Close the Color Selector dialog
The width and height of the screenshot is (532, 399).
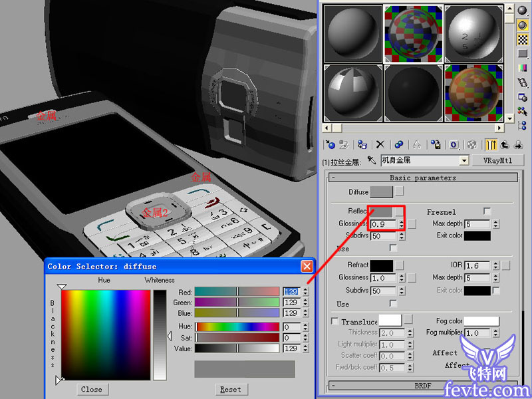pyautogui.click(x=307, y=267)
